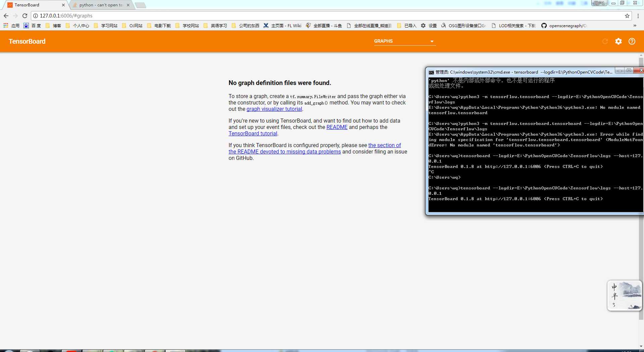The image size is (644, 352).
Task: Open the 已导入 bookmark folder
Action: (406, 26)
